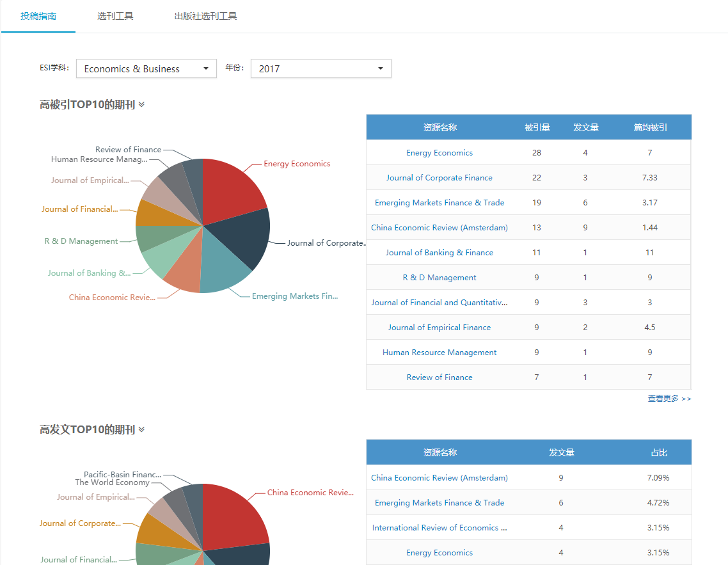728x565 pixels.
Task: Click the Review of Finance pie label
Action: click(x=128, y=150)
